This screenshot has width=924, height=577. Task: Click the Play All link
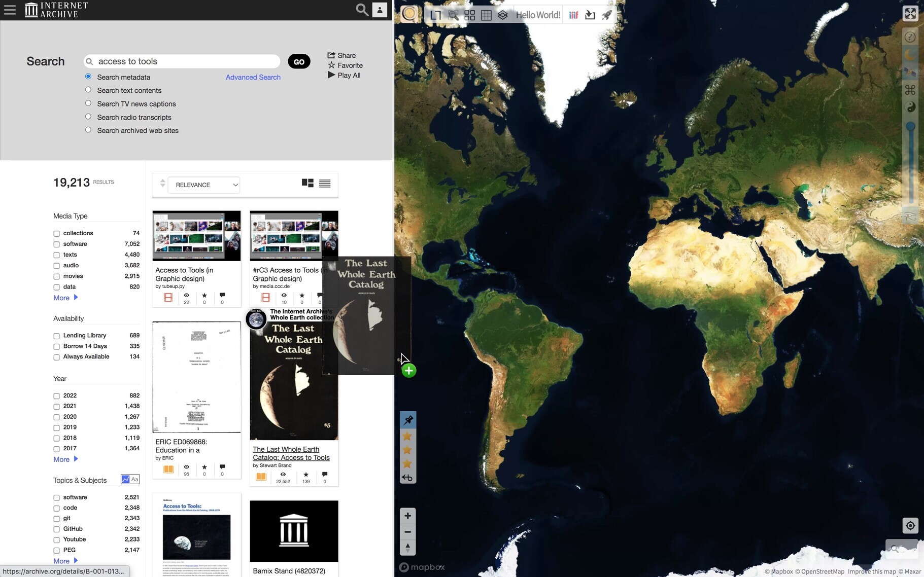[344, 75]
